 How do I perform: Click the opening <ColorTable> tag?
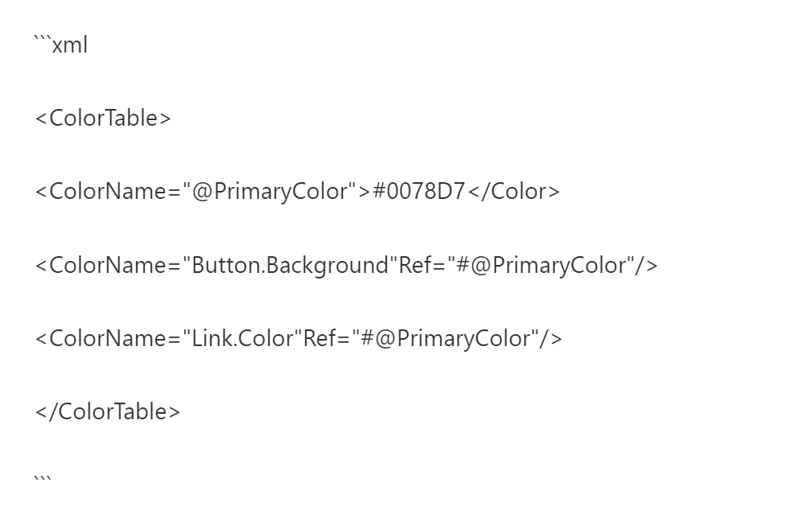click(103, 118)
